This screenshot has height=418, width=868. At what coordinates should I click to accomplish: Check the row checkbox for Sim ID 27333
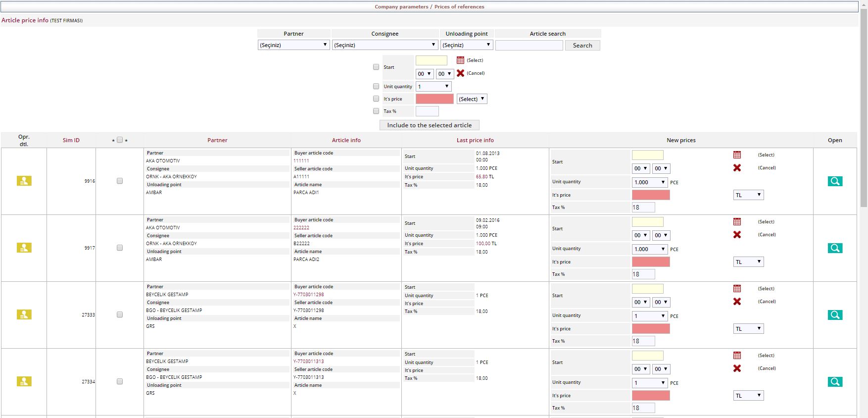120,314
